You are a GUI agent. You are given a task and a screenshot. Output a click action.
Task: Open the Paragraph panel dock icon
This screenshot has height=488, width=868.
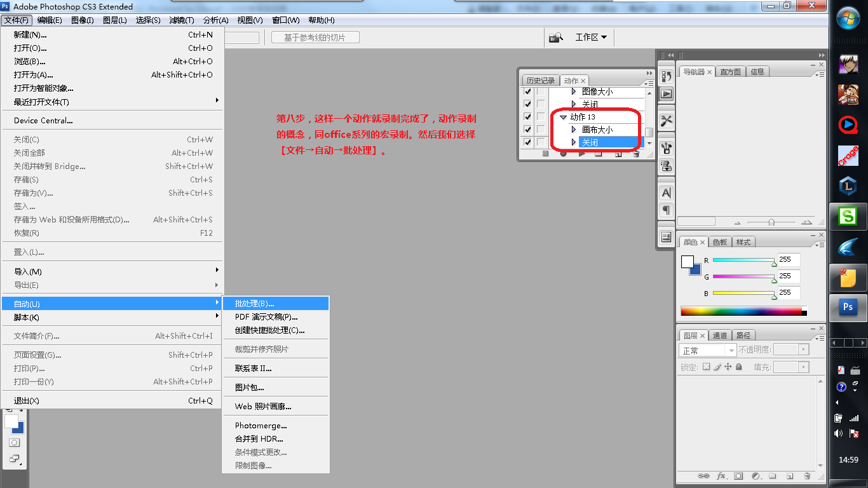(x=666, y=210)
